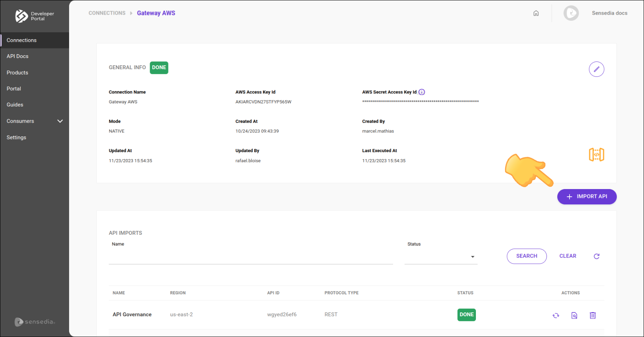Click the Import API button
Viewport: 644px width, 337px height.
pos(587,197)
